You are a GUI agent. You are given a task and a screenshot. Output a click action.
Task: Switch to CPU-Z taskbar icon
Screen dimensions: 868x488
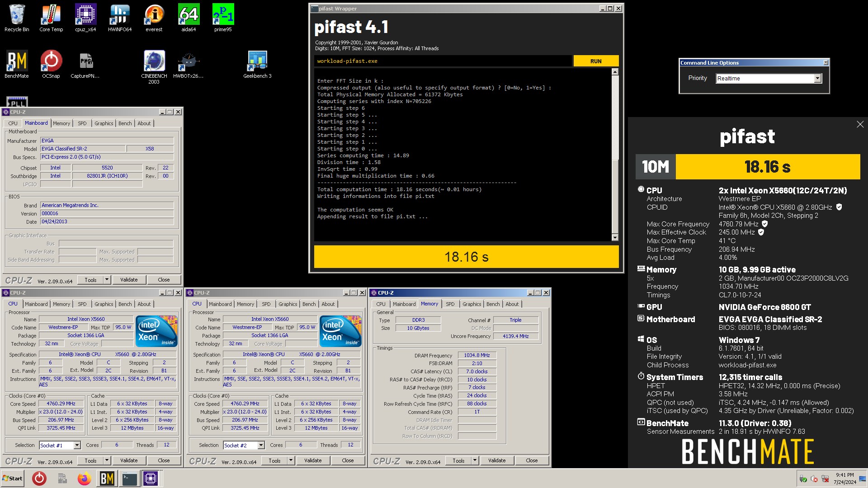tap(151, 479)
